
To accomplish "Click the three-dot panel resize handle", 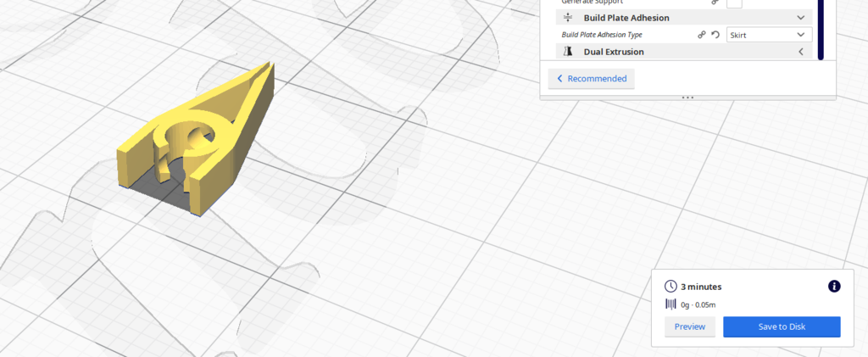I will pos(687,98).
